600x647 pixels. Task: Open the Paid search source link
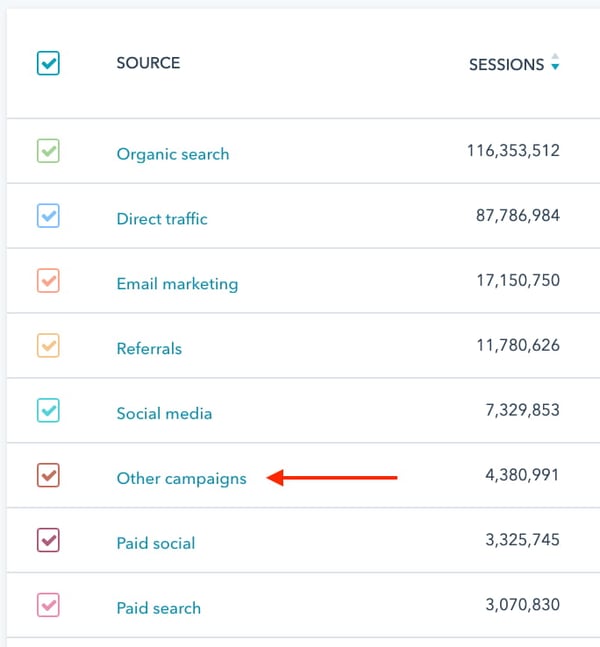point(158,608)
